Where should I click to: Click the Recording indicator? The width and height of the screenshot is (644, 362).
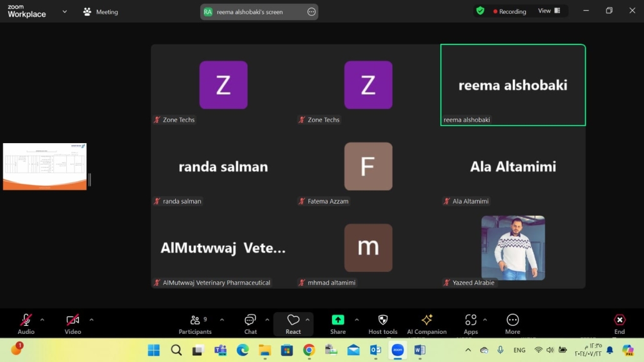coord(510,11)
